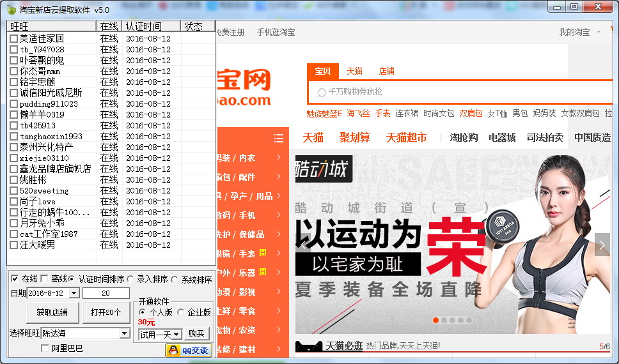Screen dimensions: 619x364
Task: Open the 日期 date dropdown
Action: 74,293
